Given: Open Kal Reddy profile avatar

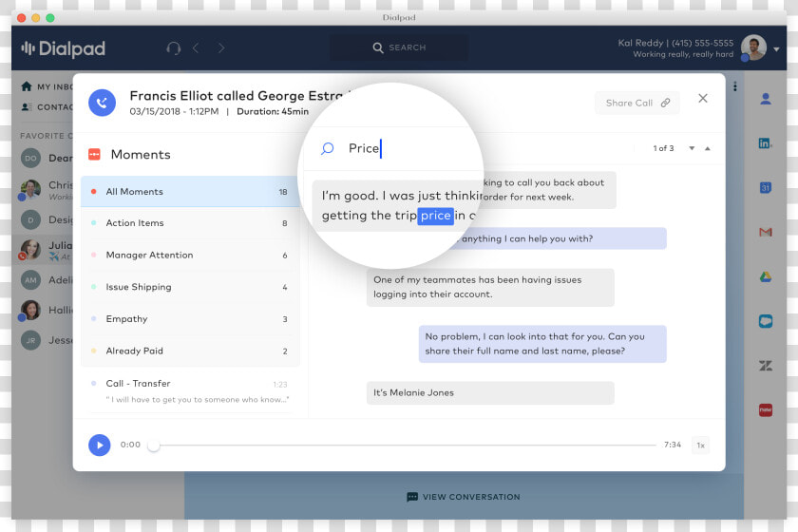Looking at the screenshot, I should [753, 47].
